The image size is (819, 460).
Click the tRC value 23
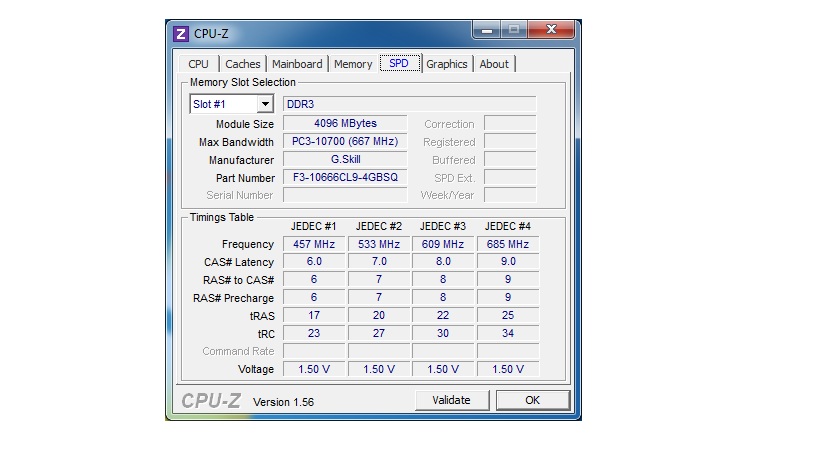point(314,333)
